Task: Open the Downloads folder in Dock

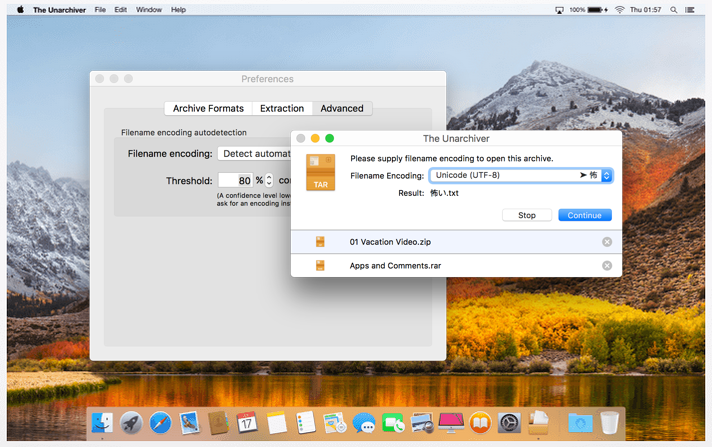Action: (x=580, y=423)
